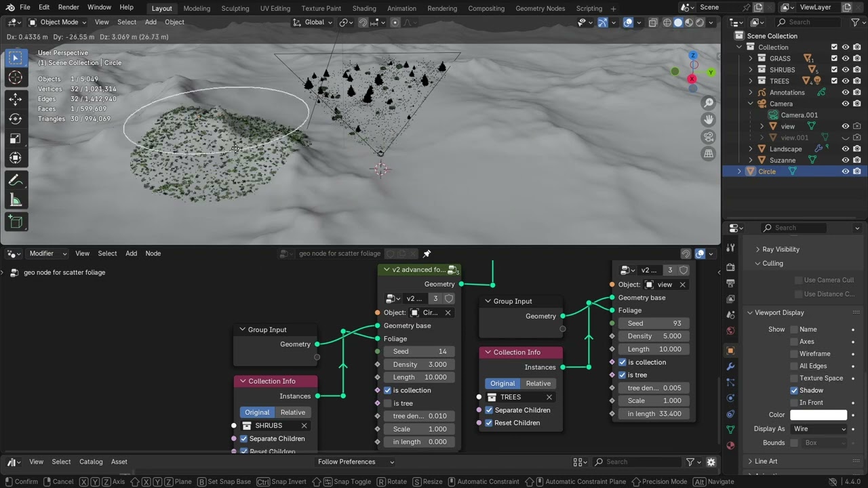Hide the Circle object with eye icon

846,171
